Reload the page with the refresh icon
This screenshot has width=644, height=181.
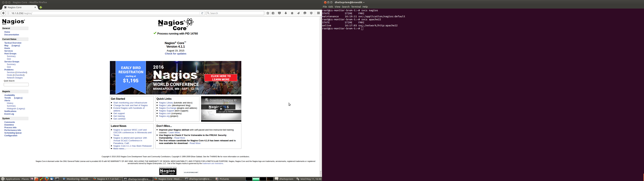(x=202, y=13)
